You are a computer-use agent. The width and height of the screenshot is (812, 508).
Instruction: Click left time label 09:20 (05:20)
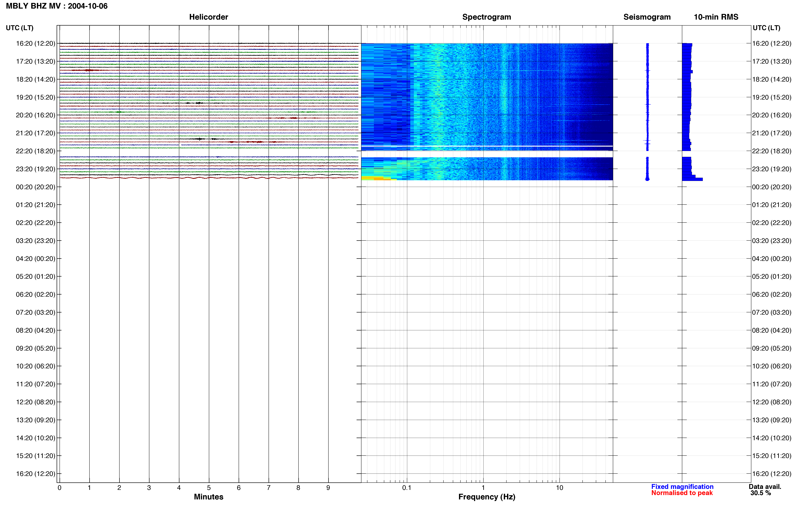click(36, 348)
